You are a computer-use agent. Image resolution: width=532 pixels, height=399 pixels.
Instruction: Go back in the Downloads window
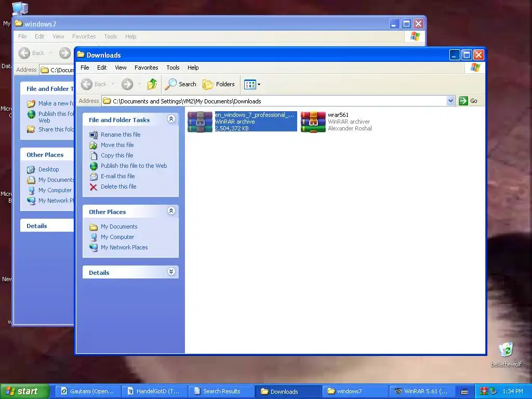(x=94, y=84)
